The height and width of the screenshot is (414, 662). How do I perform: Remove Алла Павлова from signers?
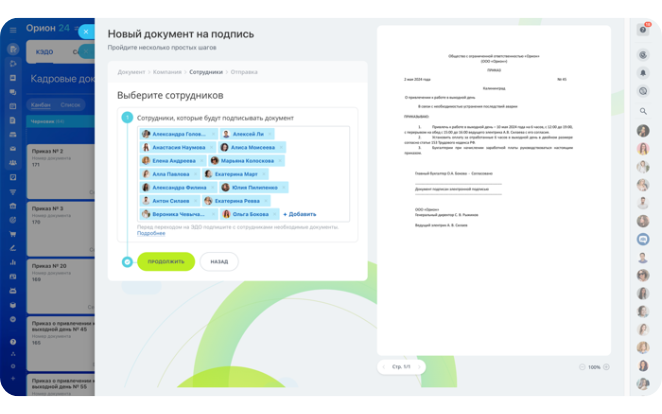[x=195, y=174]
